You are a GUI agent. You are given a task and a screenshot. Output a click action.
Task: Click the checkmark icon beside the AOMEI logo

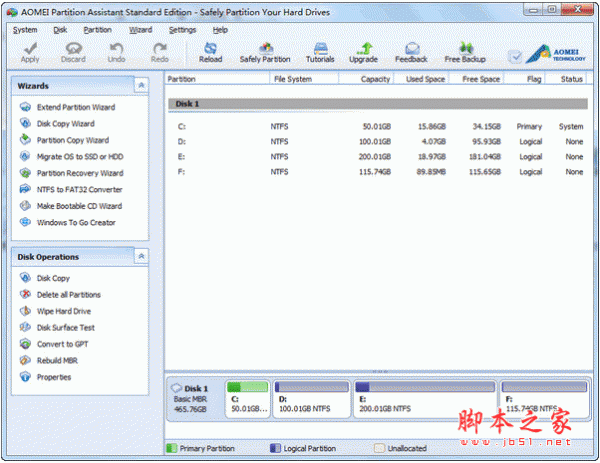click(515, 57)
